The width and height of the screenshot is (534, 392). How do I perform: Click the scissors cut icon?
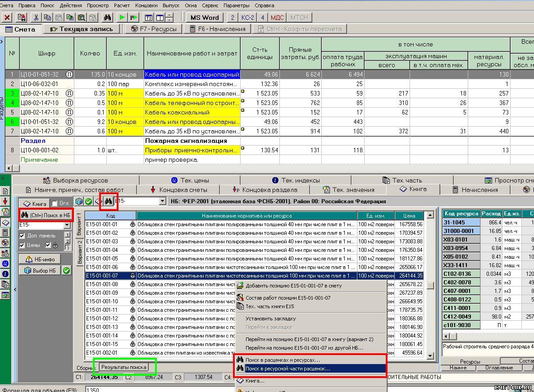coord(36,18)
